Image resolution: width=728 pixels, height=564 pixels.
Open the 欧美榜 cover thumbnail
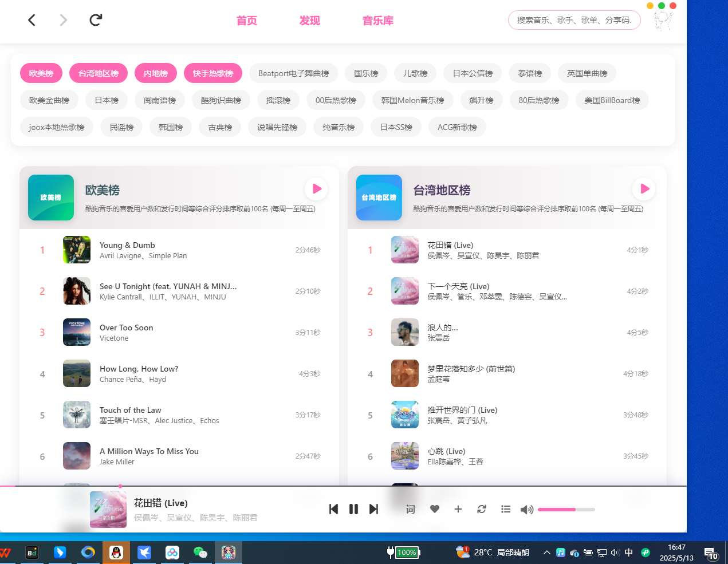(51, 198)
